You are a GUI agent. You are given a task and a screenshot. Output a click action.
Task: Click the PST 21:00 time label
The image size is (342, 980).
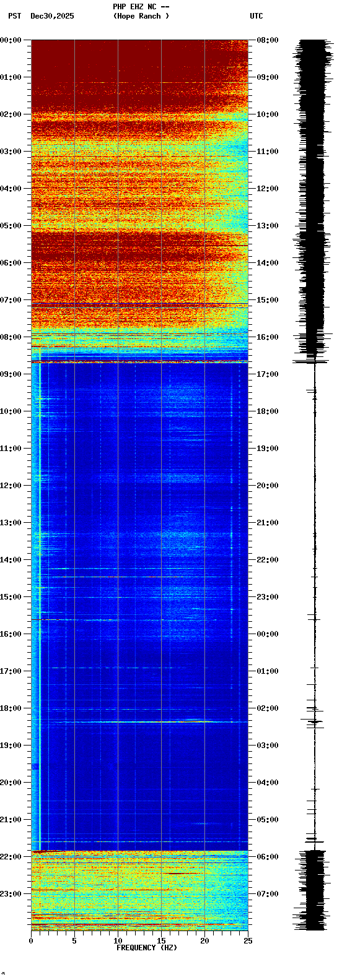point(11,820)
